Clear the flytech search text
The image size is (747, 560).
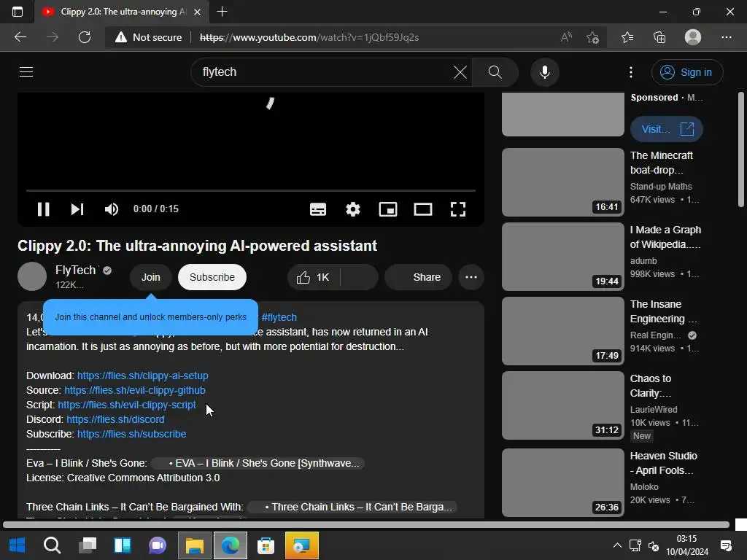click(x=460, y=72)
